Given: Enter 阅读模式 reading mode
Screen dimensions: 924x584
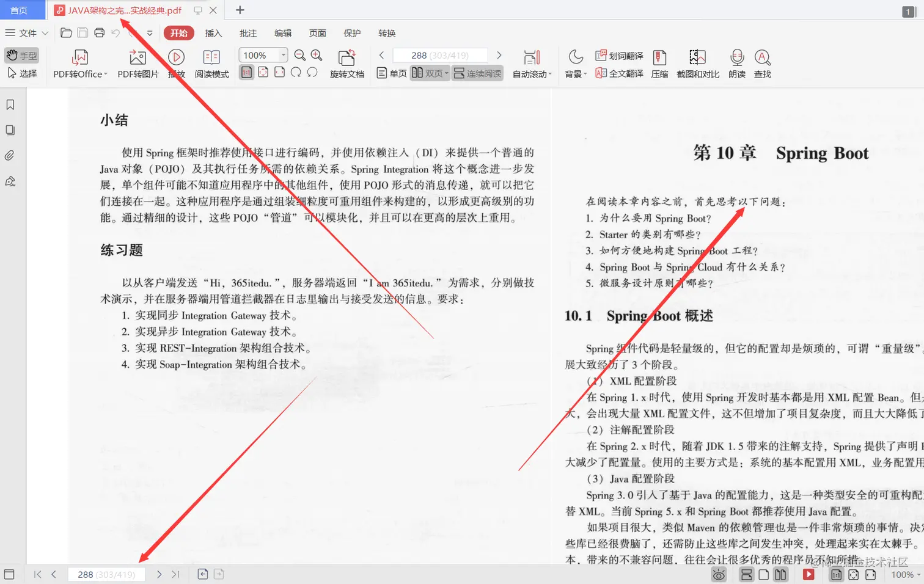Looking at the screenshot, I should 211,64.
